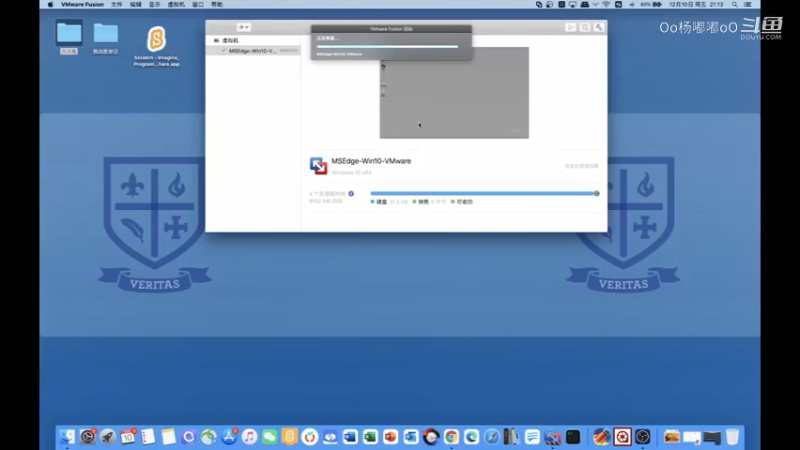Open the 虚拟机 menu in menu bar

point(176,5)
